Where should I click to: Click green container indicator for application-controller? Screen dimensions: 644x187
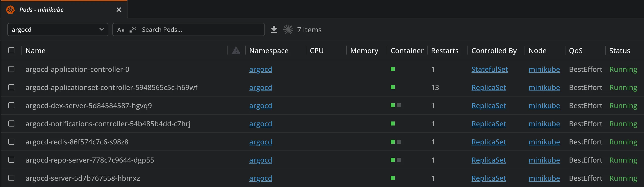point(393,69)
